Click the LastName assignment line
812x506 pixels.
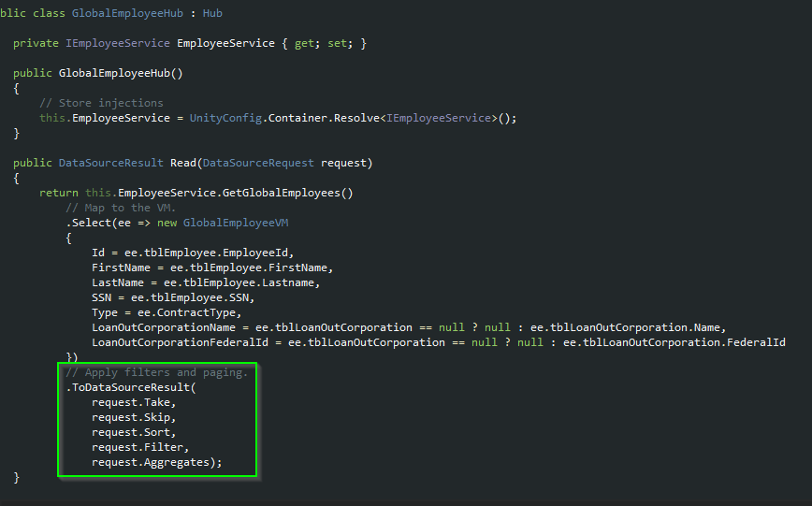206,282
